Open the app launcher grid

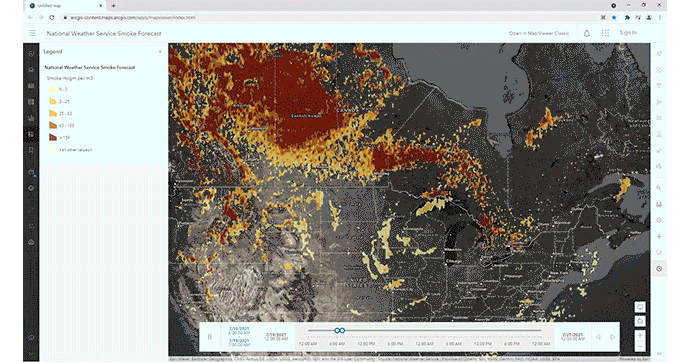click(606, 33)
